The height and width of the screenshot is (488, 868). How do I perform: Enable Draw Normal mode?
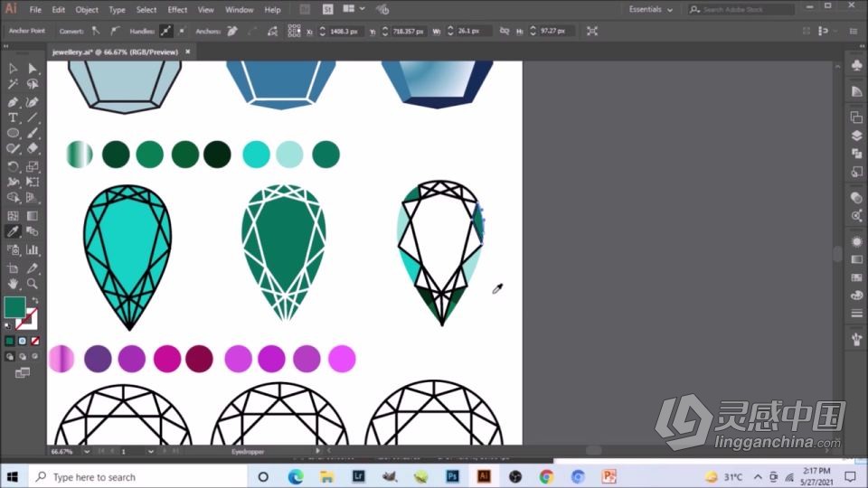click(x=9, y=356)
